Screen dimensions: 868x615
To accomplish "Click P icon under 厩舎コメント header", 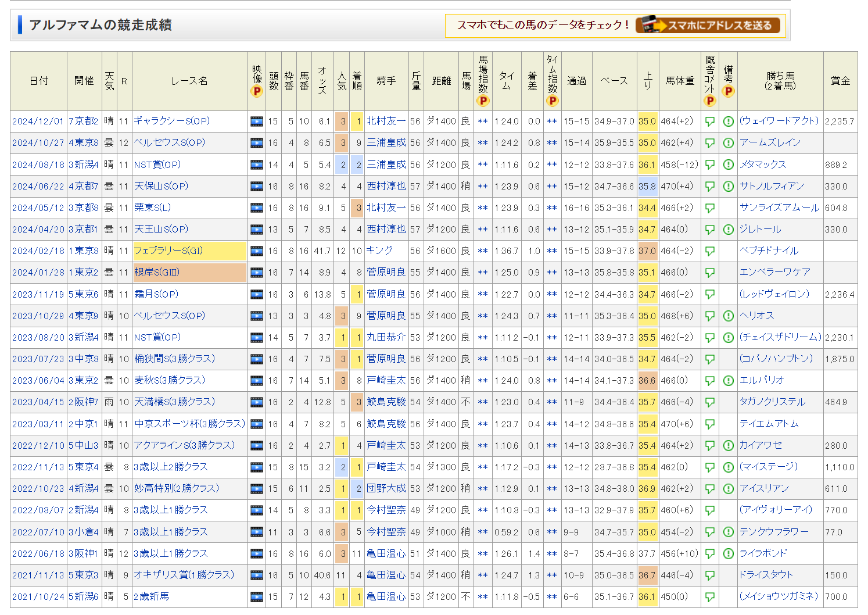I will [709, 101].
